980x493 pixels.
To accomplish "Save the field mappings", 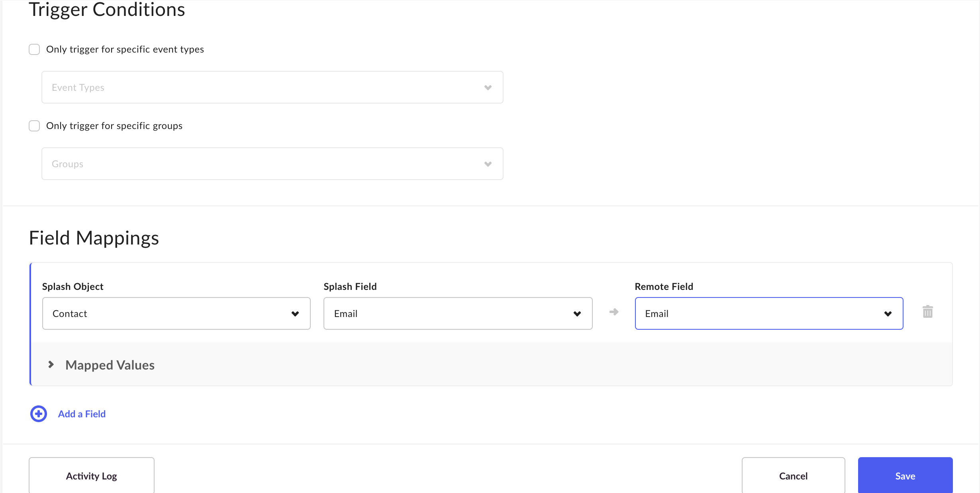I will [x=905, y=476].
